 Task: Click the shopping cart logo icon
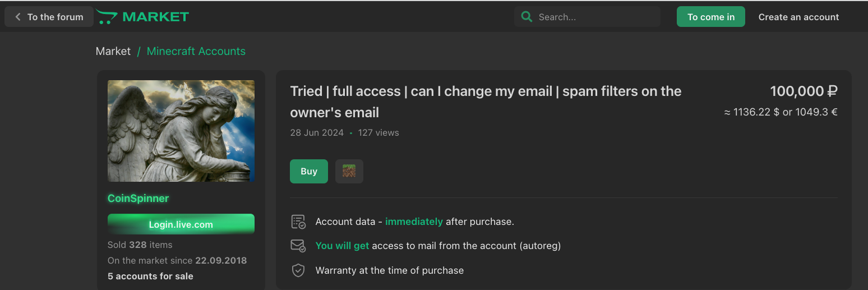[x=107, y=17]
